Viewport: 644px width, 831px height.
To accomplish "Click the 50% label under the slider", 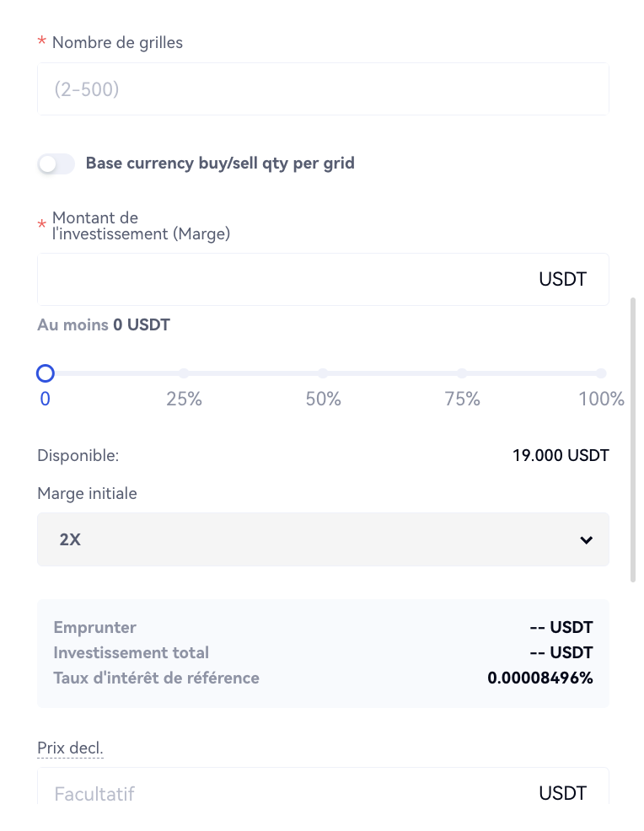I will 323,399.
